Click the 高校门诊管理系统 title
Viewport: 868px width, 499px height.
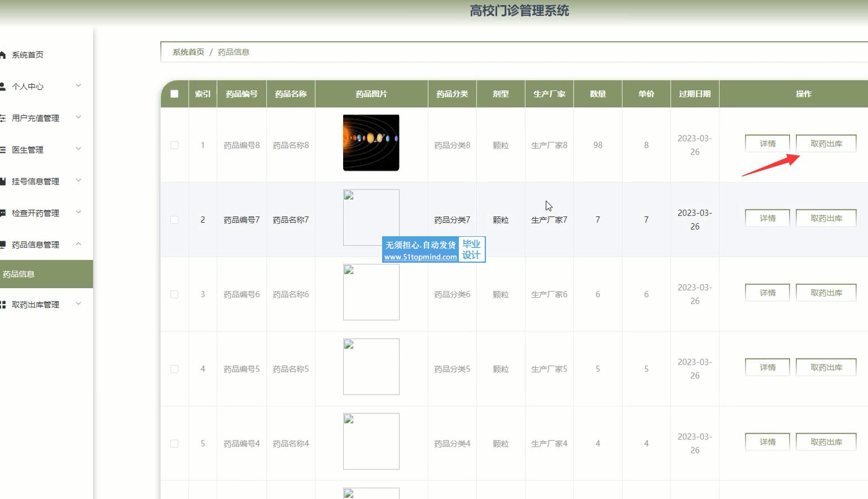tap(519, 11)
